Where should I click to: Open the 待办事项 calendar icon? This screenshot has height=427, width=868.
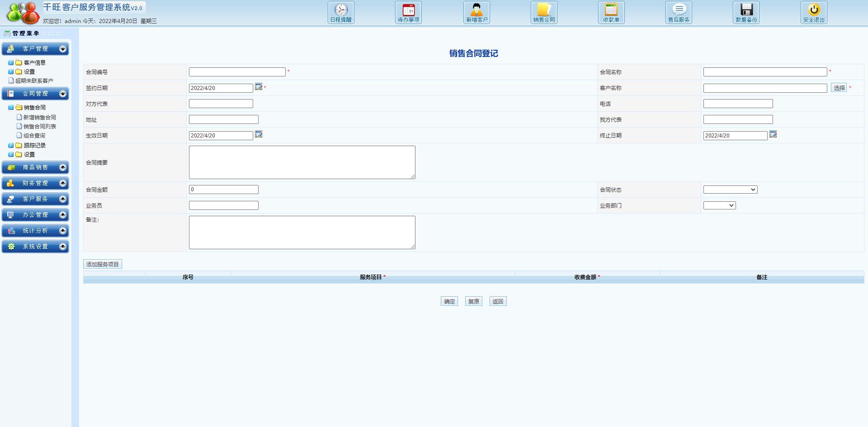[x=408, y=13]
